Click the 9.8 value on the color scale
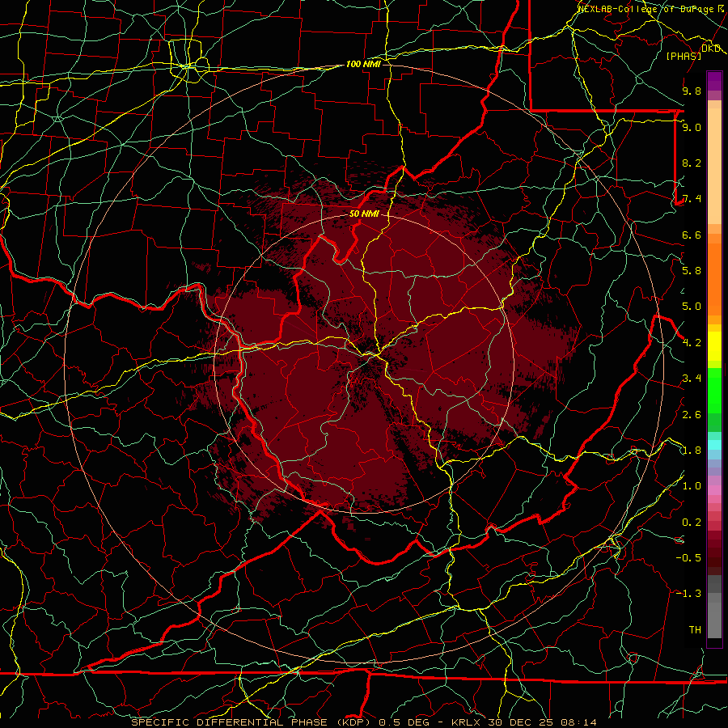This screenshot has width=728, height=728. click(x=692, y=91)
